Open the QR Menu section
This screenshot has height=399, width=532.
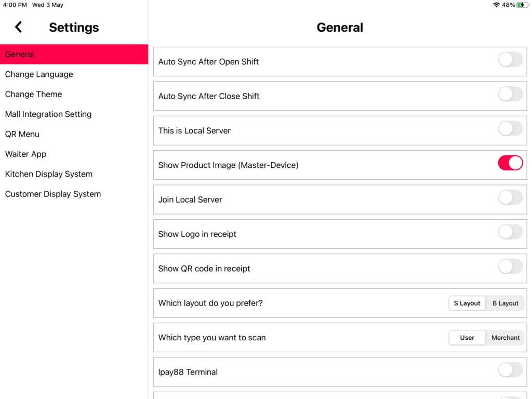coord(22,134)
